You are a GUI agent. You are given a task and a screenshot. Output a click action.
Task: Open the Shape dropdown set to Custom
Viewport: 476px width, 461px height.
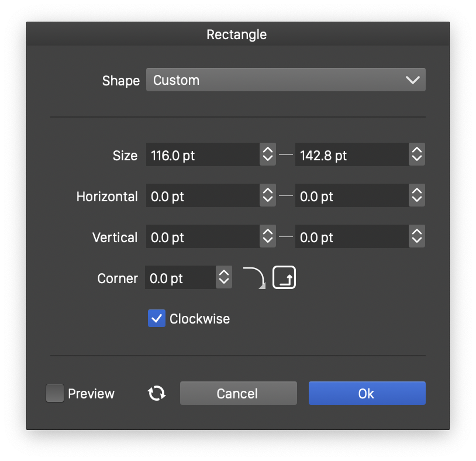pos(285,80)
